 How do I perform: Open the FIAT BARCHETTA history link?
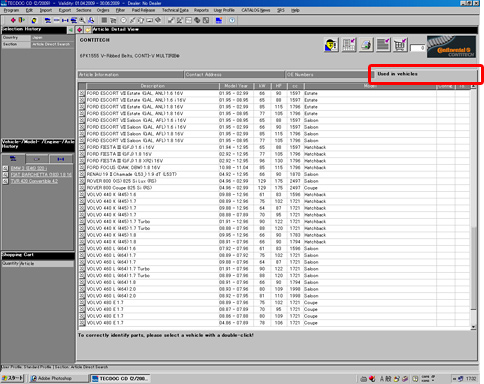pos(41,175)
